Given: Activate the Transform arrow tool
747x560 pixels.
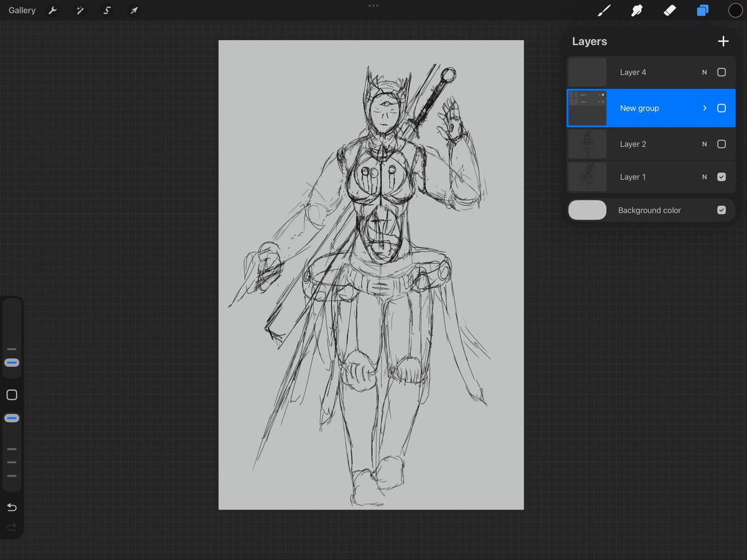Looking at the screenshot, I should (133, 11).
